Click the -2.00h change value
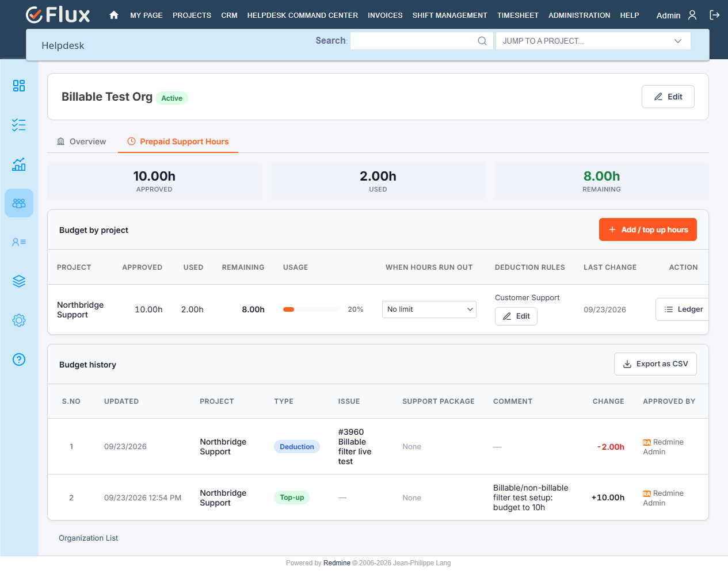Image resolution: width=728 pixels, height=578 pixels. click(611, 447)
